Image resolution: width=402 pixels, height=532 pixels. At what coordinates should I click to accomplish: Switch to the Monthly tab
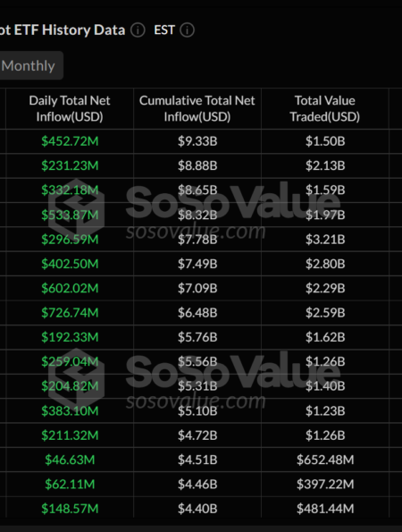tap(29, 65)
